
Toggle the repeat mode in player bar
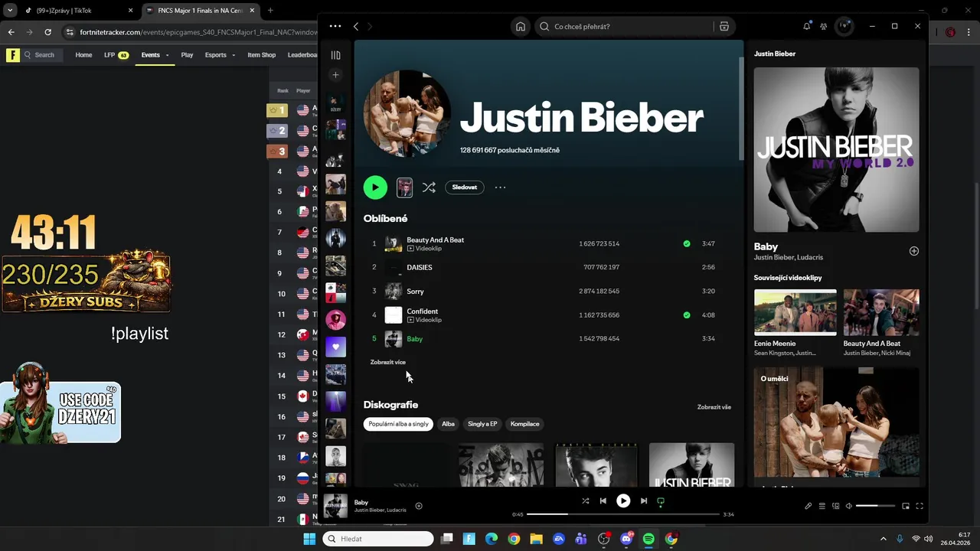coord(661,502)
